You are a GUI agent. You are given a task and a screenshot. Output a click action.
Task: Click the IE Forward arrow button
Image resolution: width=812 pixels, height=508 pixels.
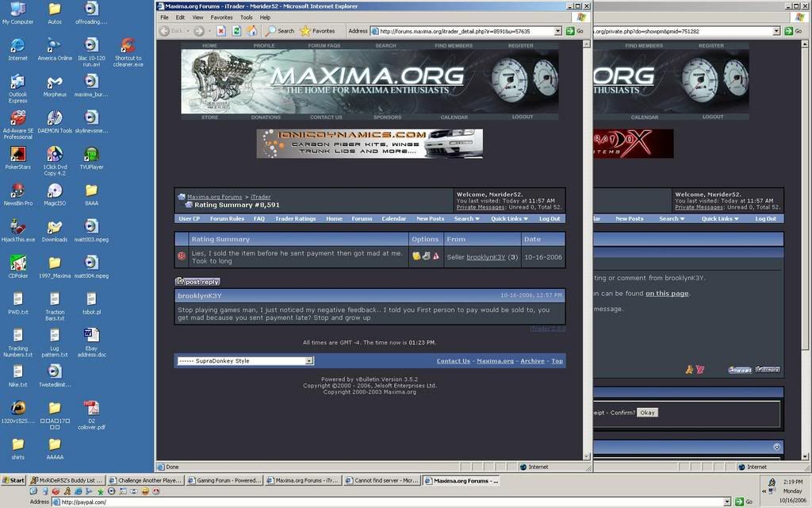point(199,31)
